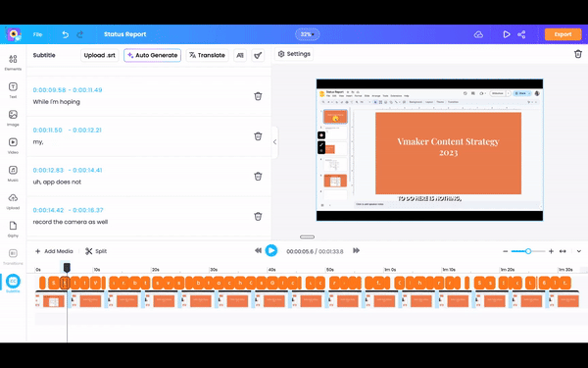This screenshot has width=588, height=368.
Task: Open subtitle Settings
Action: pyautogui.click(x=294, y=54)
